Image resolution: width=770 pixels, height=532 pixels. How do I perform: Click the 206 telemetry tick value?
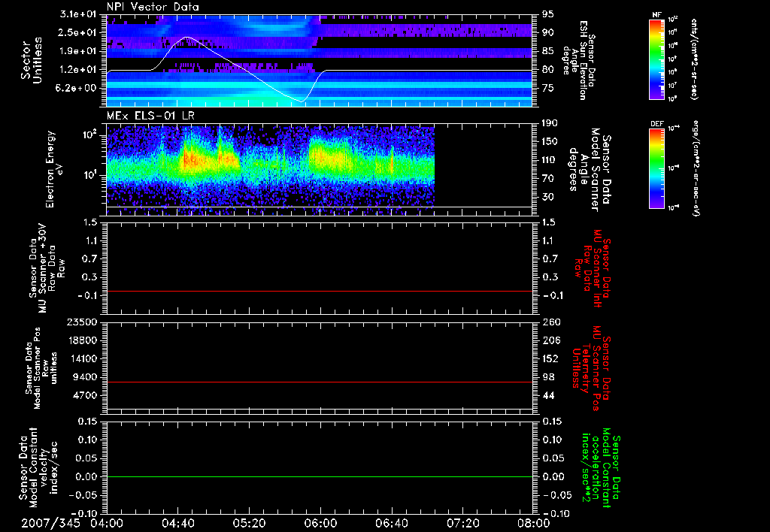551,340
